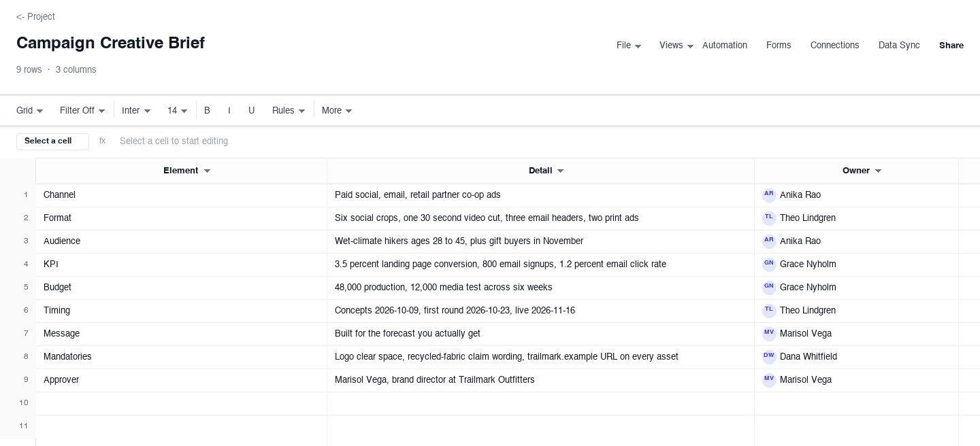Open the Rules dropdown
This screenshot has height=446, width=980.
[289, 110]
